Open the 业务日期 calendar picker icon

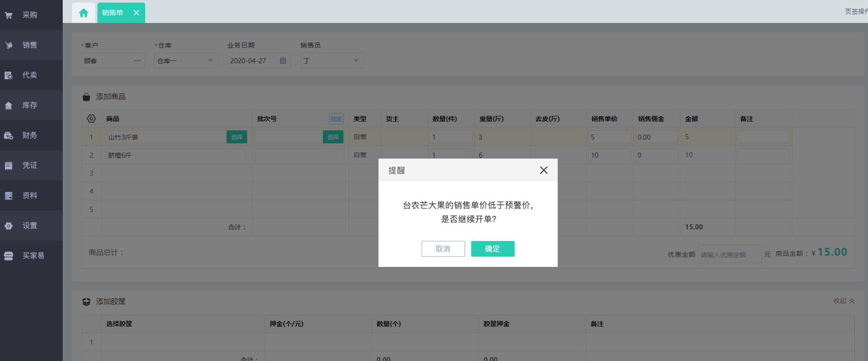(283, 61)
